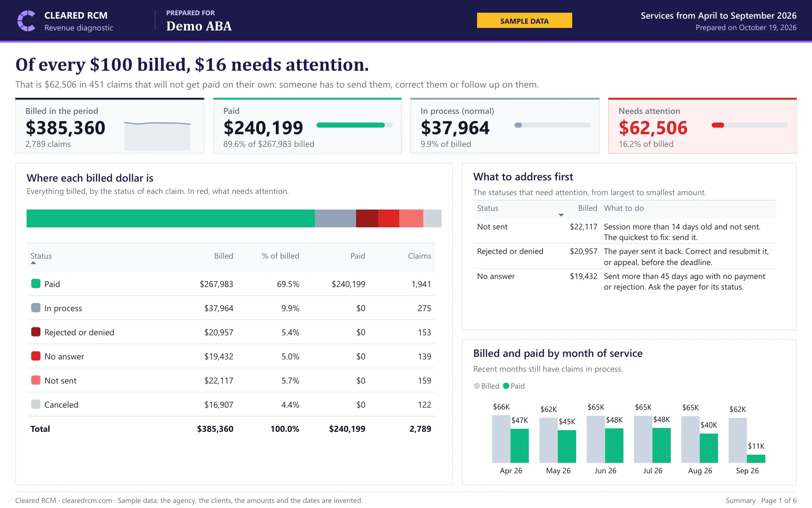Screen dimensions: 812x508
Task: Click the $11K label above Sep 26
Action: click(756, 446)
